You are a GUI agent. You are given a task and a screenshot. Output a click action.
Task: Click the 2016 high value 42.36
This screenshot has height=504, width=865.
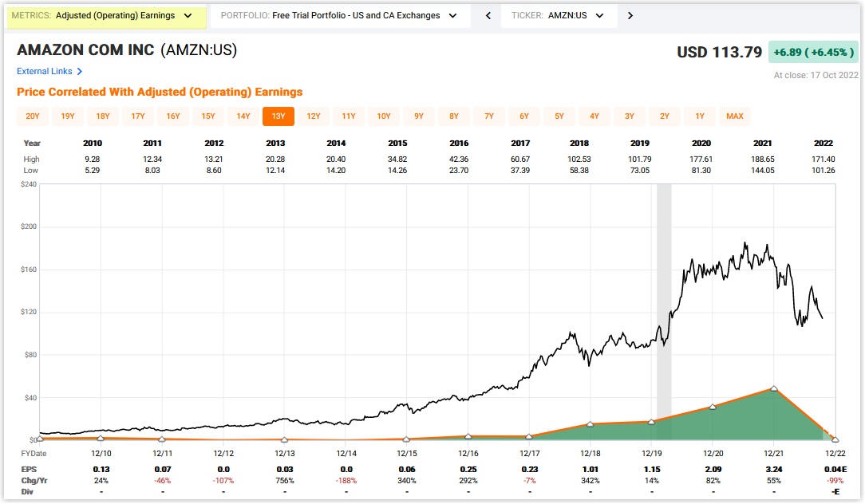click(x=459, y=159)
